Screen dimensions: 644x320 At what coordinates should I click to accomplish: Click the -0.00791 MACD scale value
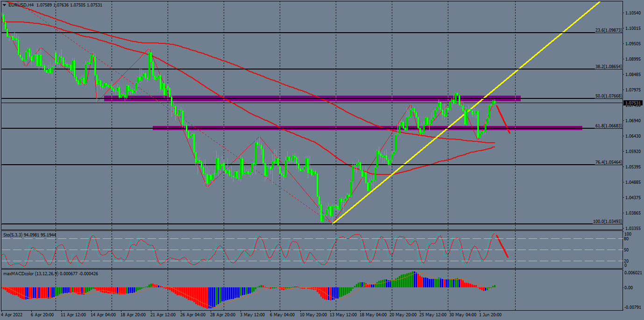click(633, 307)
